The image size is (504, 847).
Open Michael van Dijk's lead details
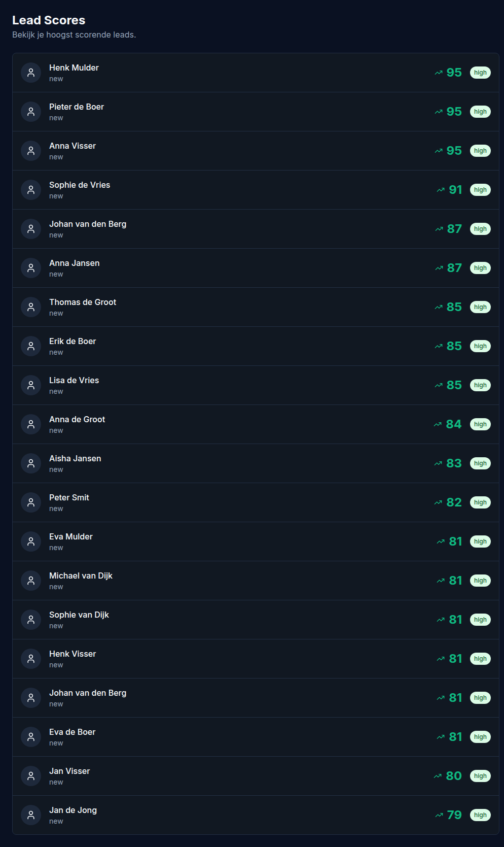coord(252,580)
